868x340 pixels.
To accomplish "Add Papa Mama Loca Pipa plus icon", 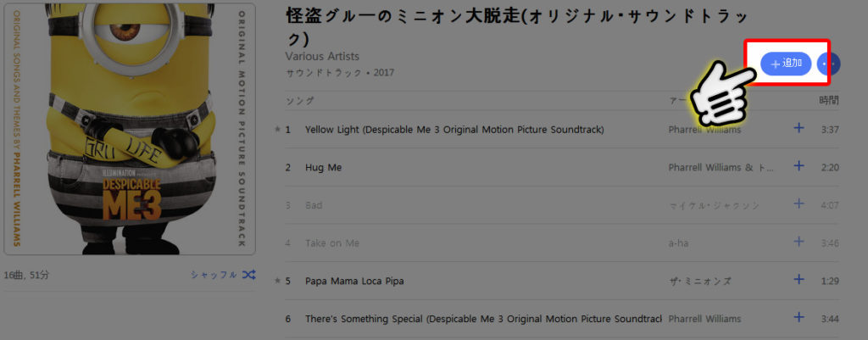I will pyautogui.click(x=798, y=280).
